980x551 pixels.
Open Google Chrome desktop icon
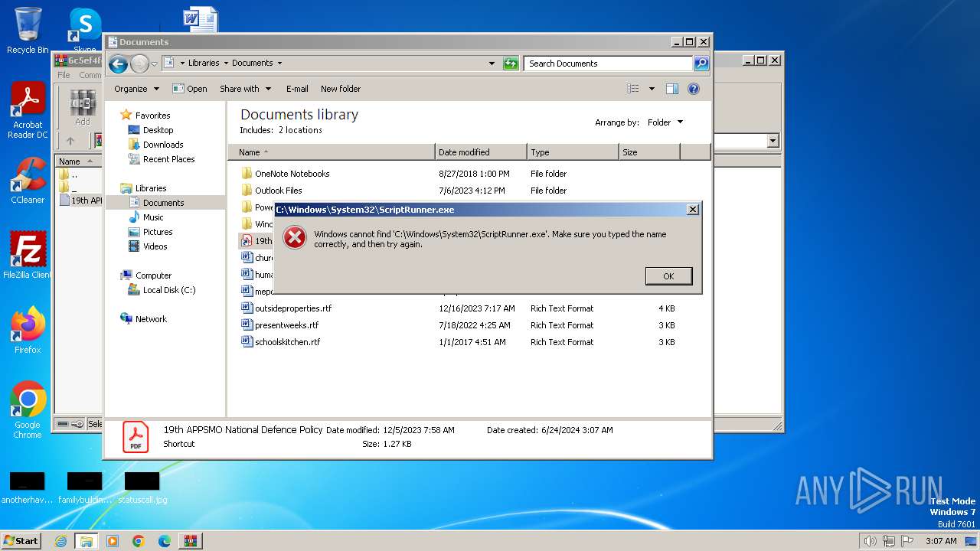tap(28, 409)
